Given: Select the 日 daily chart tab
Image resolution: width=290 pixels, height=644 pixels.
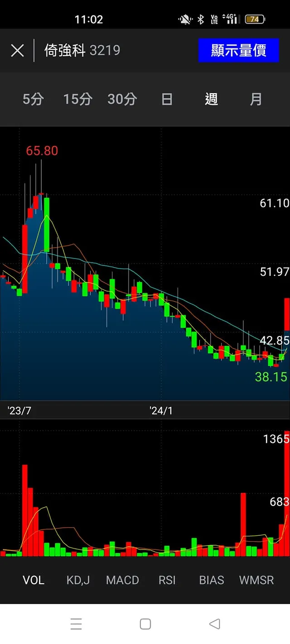Looking at the screenshot, I should click(x=167, y=99).
